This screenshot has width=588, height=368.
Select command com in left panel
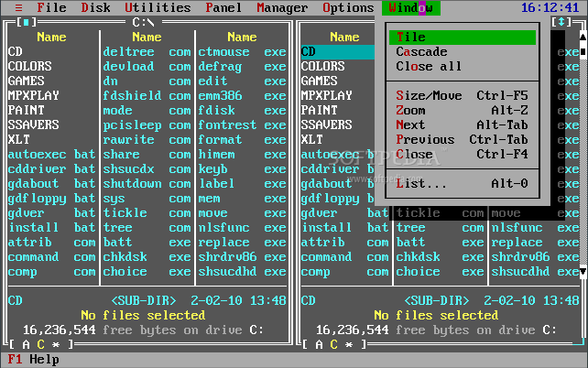(x=52, y=256)
